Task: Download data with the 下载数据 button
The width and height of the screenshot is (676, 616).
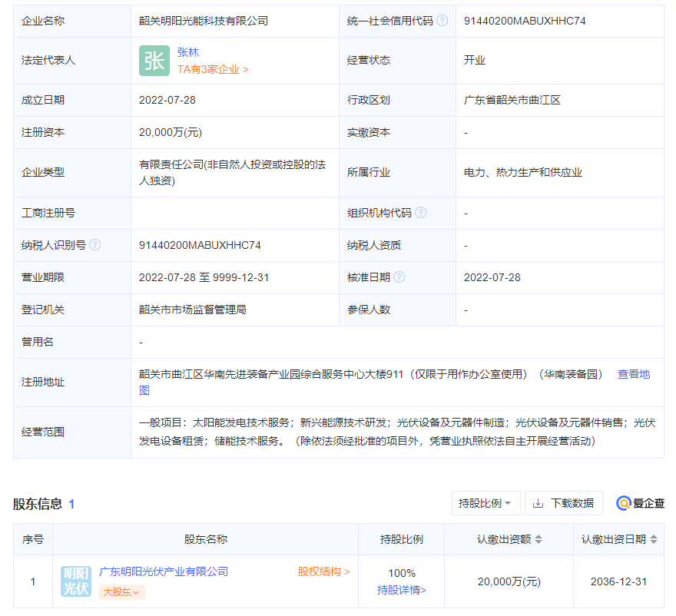Action: click(x=564, y=503)
